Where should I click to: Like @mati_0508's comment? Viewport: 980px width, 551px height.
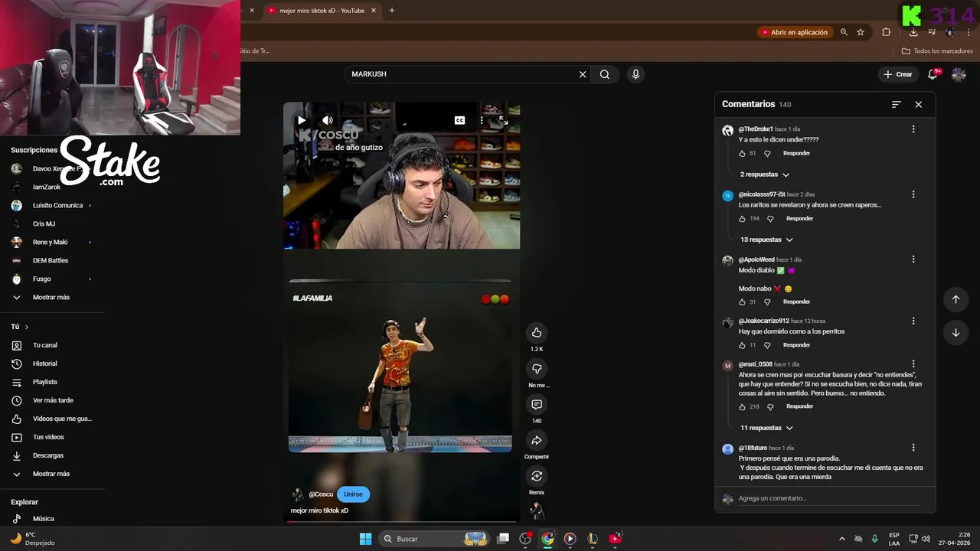[x=742, y=406]
